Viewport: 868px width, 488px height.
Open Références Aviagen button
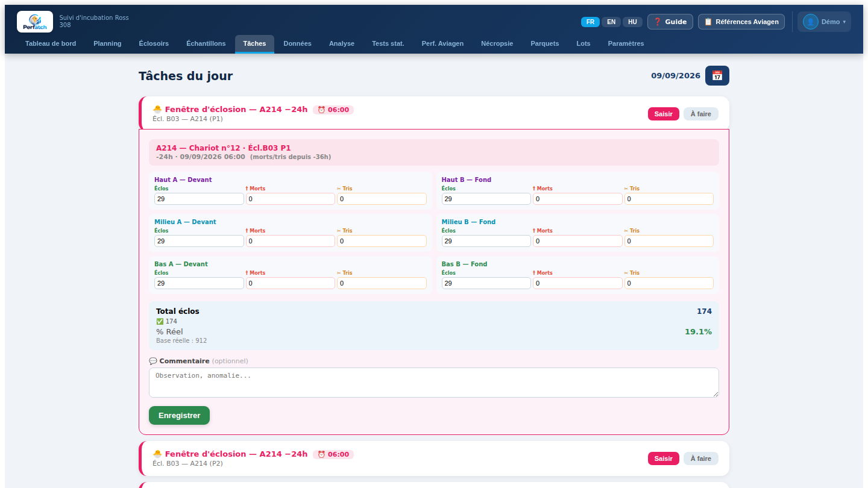tap(741, 22)
